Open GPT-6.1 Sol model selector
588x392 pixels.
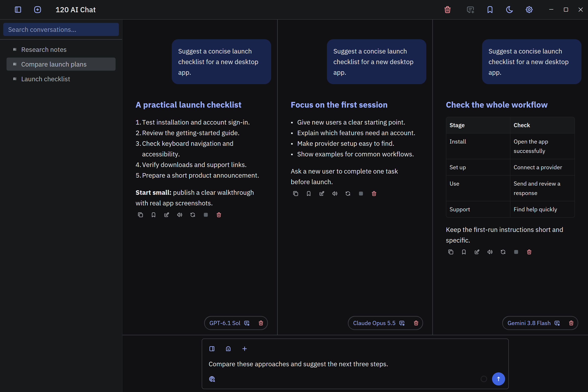[x=229, y=323]
